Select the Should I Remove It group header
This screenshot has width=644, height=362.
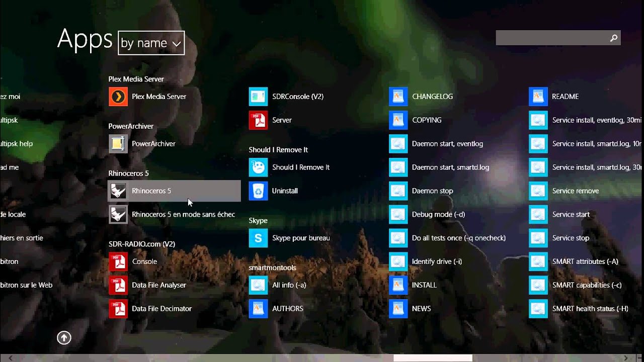click(x=278, y=150)
